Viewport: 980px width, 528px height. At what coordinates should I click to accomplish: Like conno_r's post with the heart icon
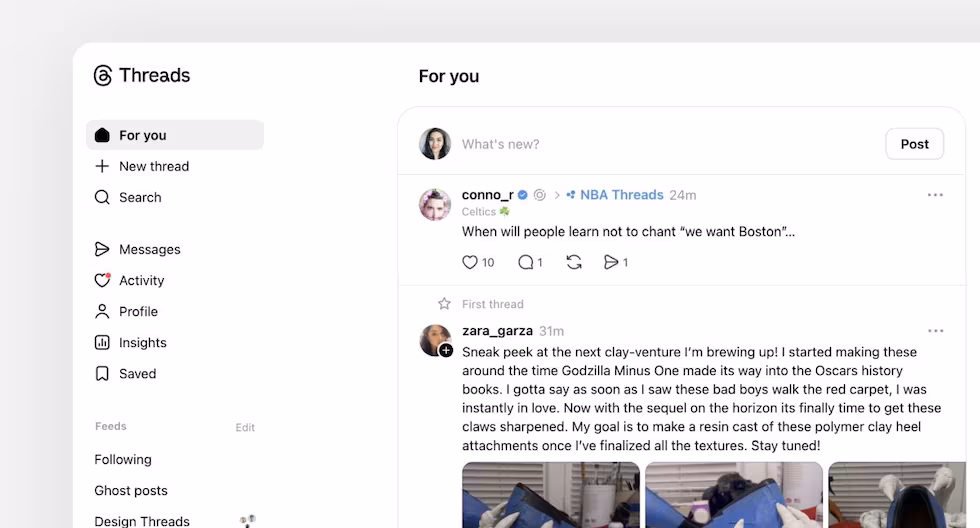[x=470, y=262]
